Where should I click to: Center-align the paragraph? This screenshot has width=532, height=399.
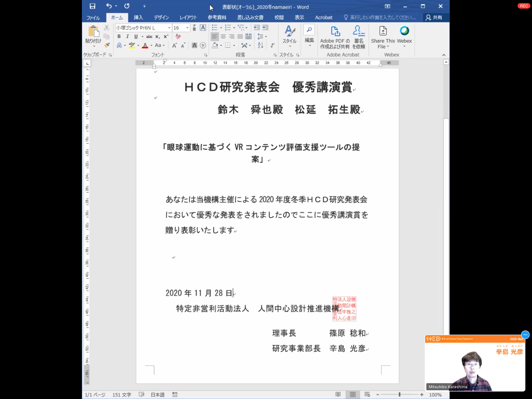tap(223, 37)
